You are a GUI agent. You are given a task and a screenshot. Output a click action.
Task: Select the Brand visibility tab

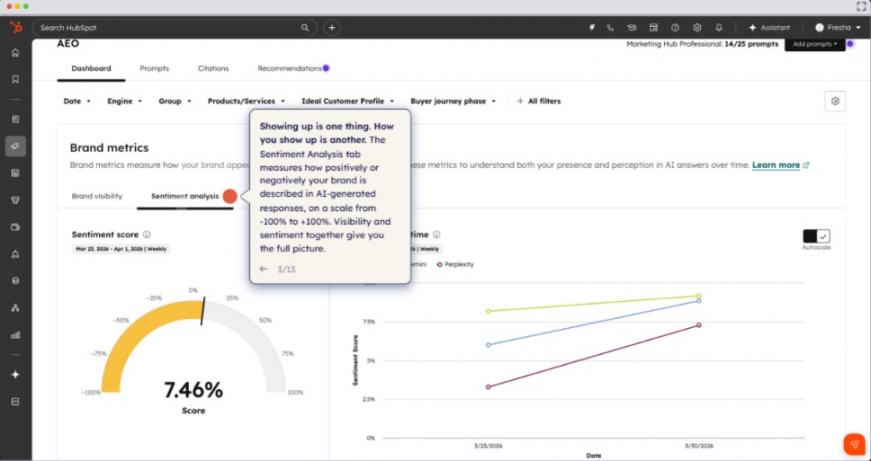[97, 196]
